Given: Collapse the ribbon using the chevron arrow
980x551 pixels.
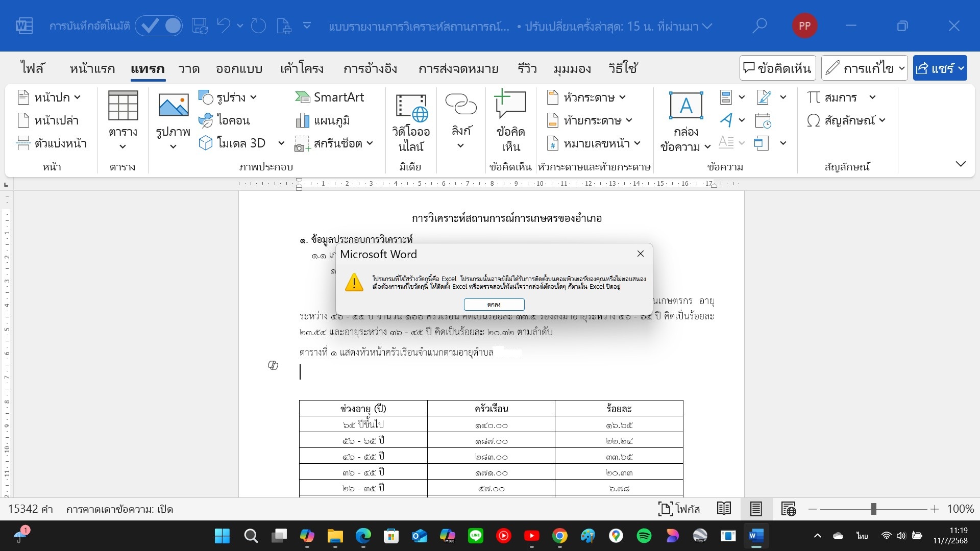Looking at the screenshot, I should [x=961, y=164].
